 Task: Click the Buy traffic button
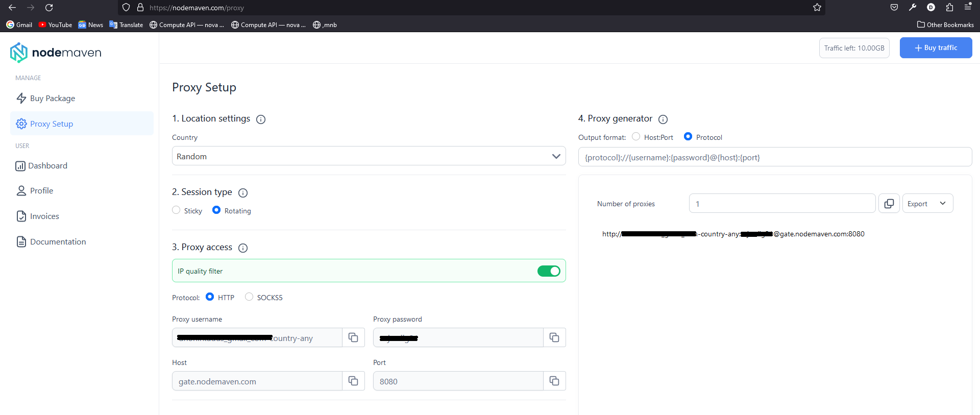(936, 48)
